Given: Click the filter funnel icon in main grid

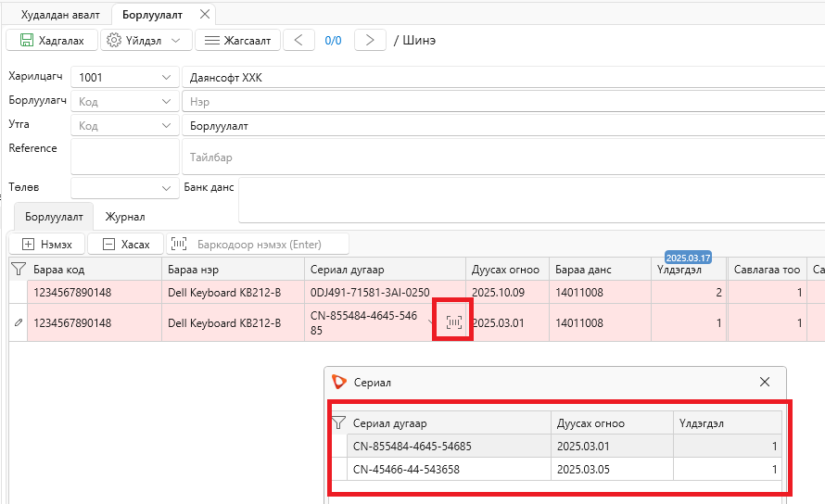Looking at the screenshot, I should [x=19, y=270].
